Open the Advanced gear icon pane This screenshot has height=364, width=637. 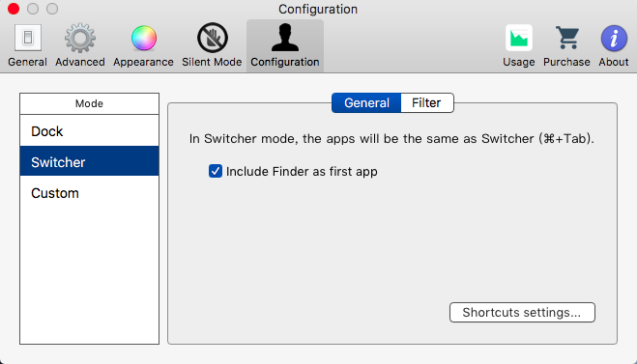80,38
